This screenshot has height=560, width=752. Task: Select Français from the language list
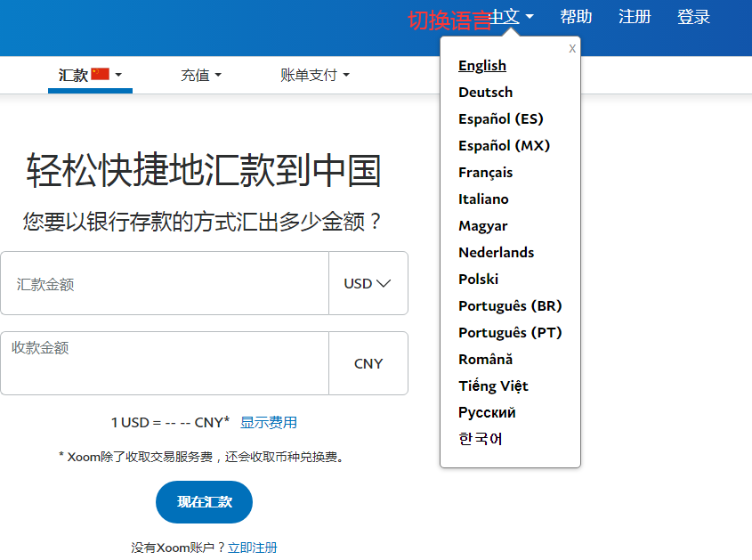(485, 173)
